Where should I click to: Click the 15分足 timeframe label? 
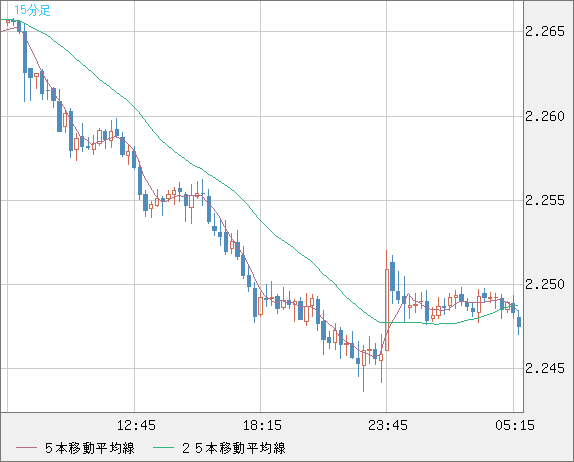tap(32, 10)
